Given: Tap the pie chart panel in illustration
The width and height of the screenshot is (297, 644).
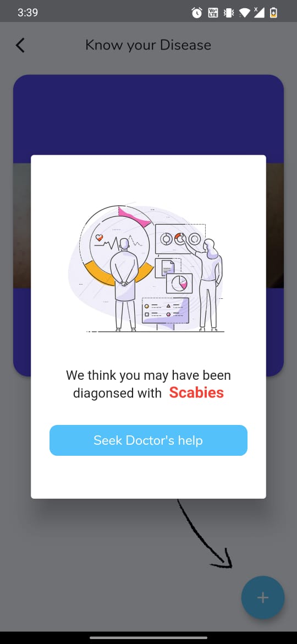Looking at the screenshot, I should (179, 283).
